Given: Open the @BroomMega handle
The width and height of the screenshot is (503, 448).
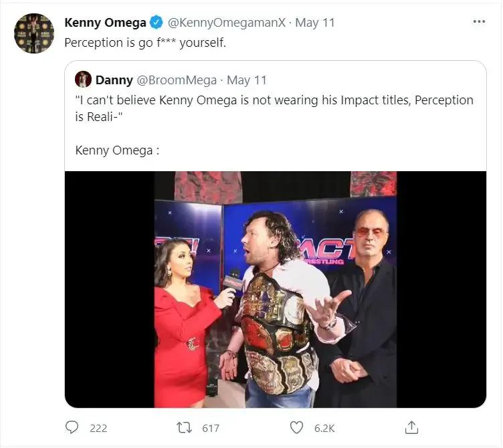Looking at the screenshot, I should pyautogui.click(x=177, y=80).
